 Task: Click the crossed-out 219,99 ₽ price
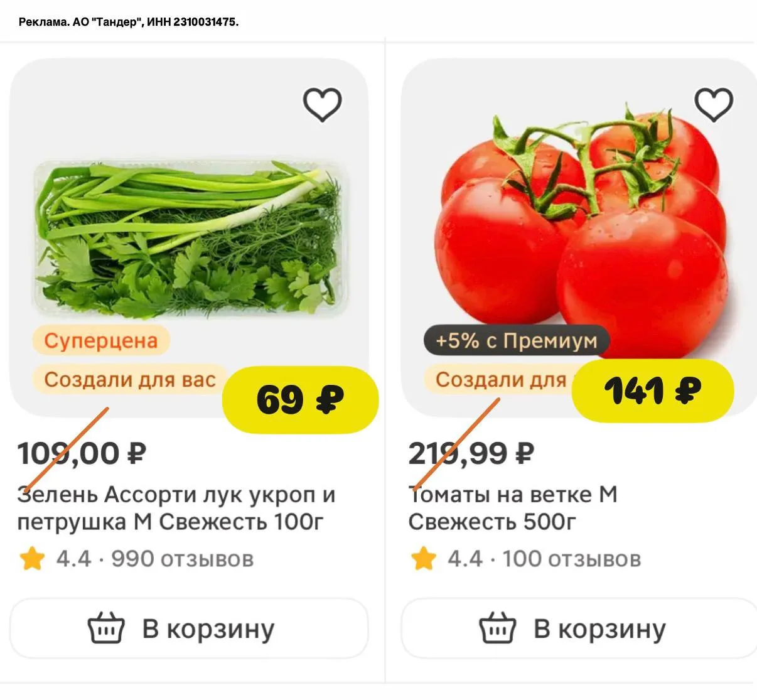click(x=471, y=453)
